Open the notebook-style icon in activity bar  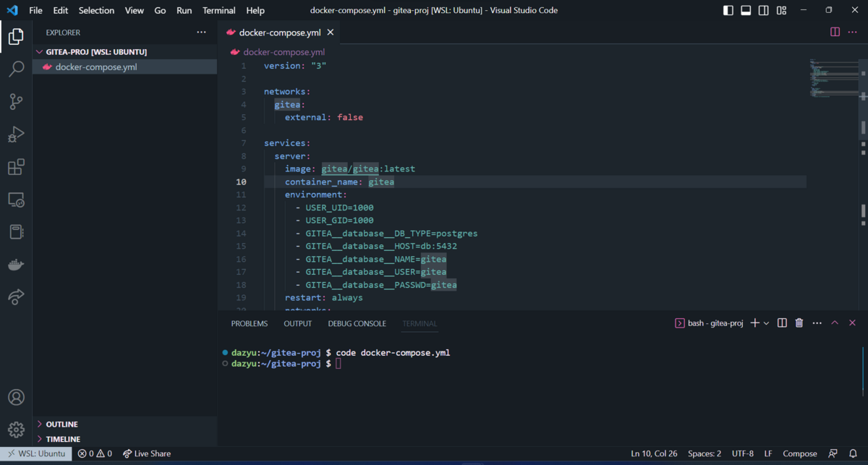[16, 232]
